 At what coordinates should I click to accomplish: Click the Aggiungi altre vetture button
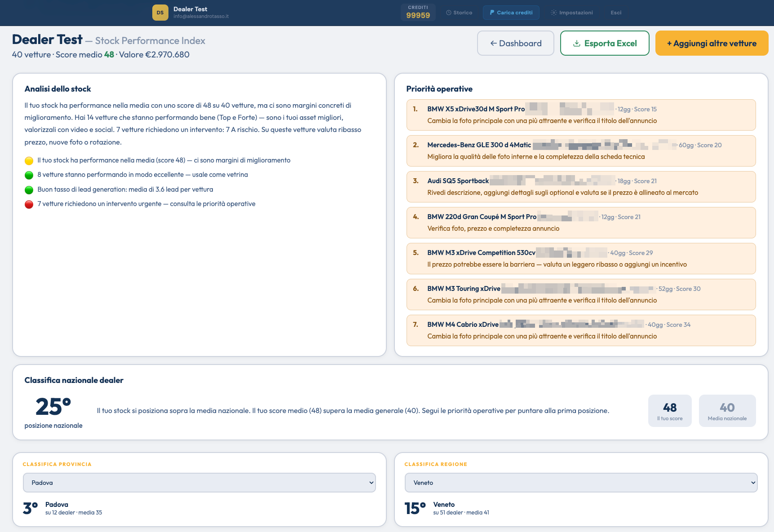point(712,43)
